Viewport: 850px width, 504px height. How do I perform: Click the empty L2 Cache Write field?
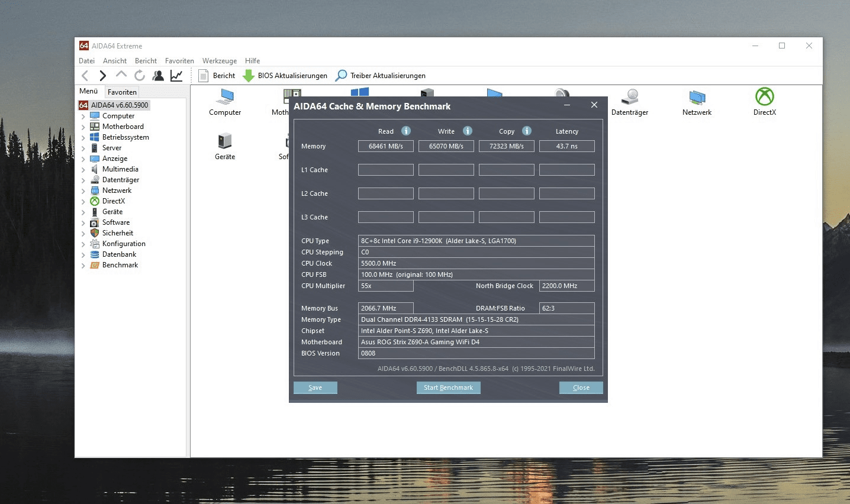click(446, 193)
